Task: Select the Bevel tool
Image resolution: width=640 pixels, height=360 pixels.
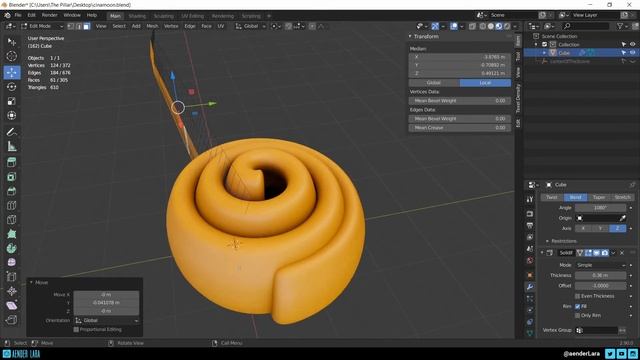Action: pyautogui.click(x=12, y=191)
